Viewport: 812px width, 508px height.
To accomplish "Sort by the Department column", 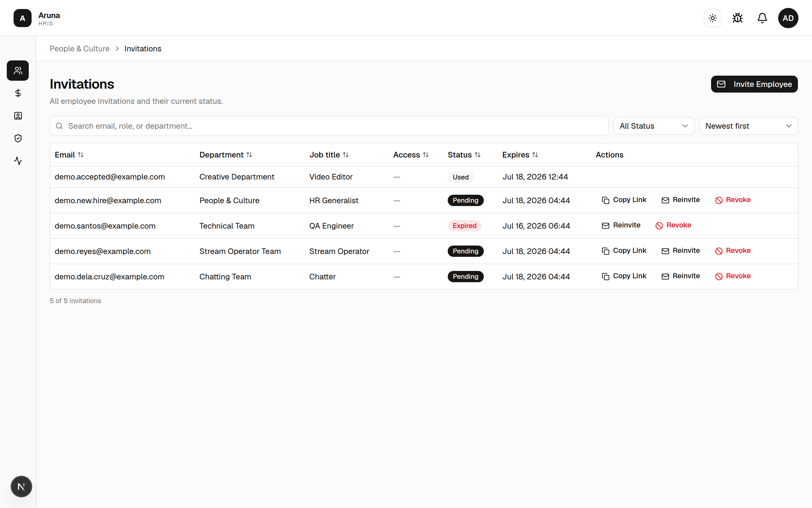I will [x=226, y=155].
